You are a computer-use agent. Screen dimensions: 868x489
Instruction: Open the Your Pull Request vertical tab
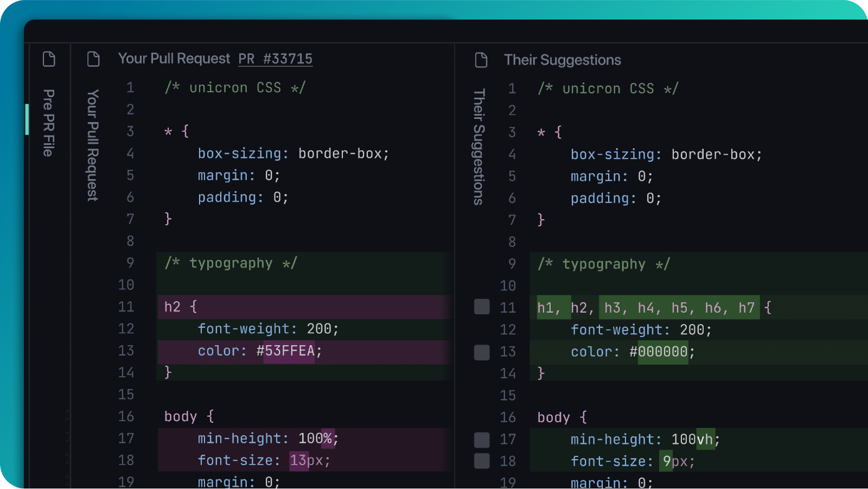coord(92,147)
